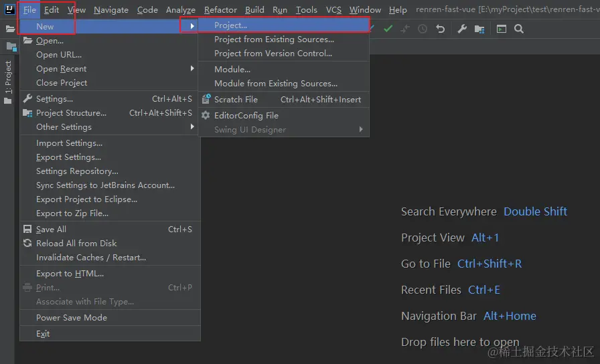Select Module from Existing Sources...
This screenshot has height=364, width=600.
[x=283, y=84]
